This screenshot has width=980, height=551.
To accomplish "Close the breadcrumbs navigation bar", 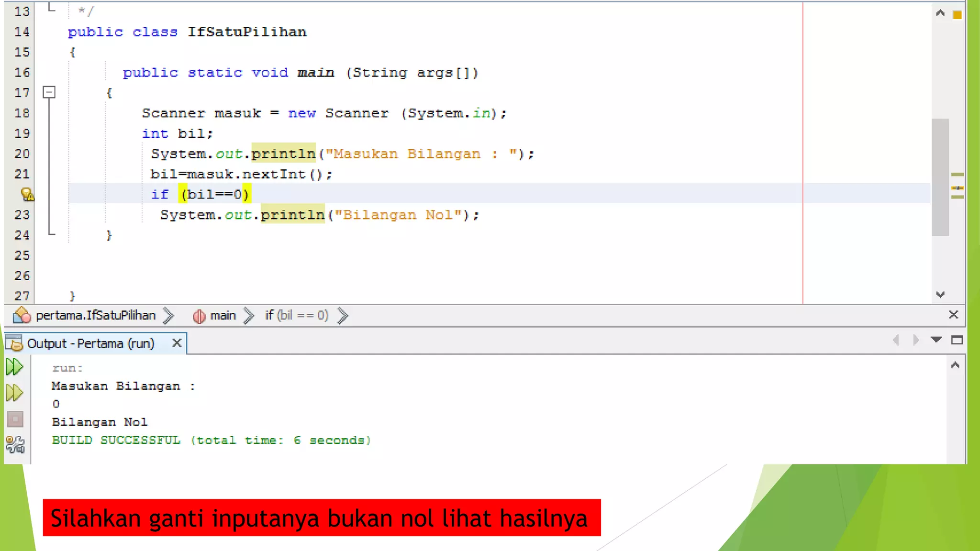I will pos(953,315).
